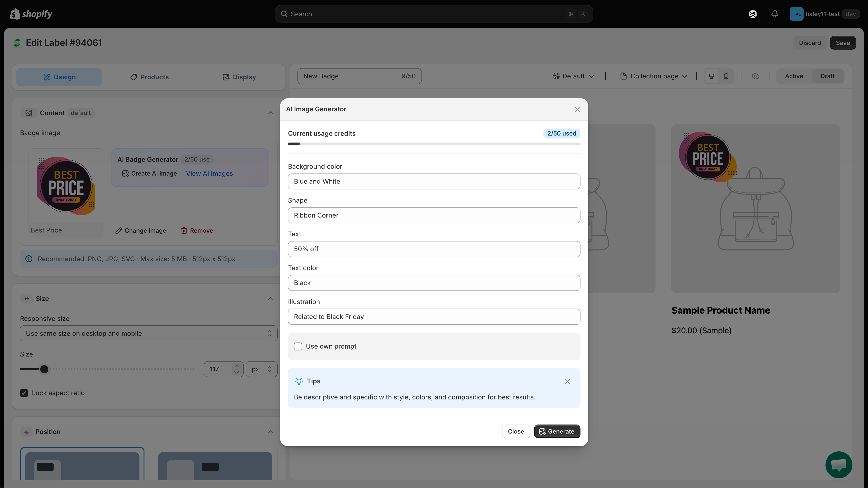The image size is (868, 488).
Task: Open the sidekick assistant face icon
Action: pyautogui.click(x=753, y=14)
